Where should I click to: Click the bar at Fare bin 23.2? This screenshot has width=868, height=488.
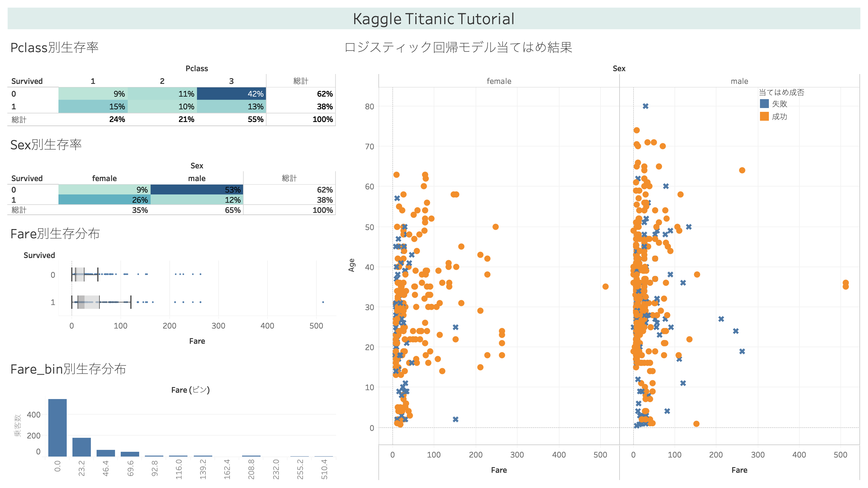(x=82, y=447)
